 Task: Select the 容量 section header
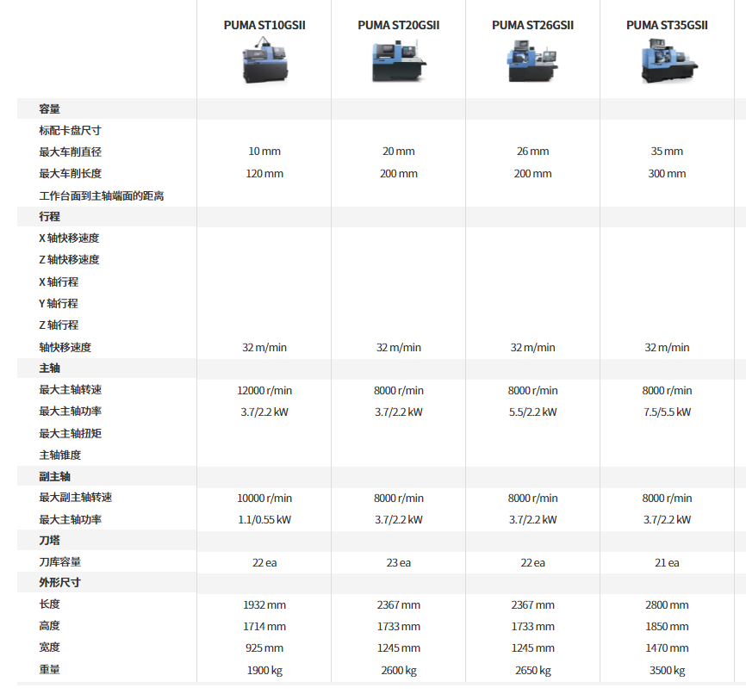coord(49,108)
